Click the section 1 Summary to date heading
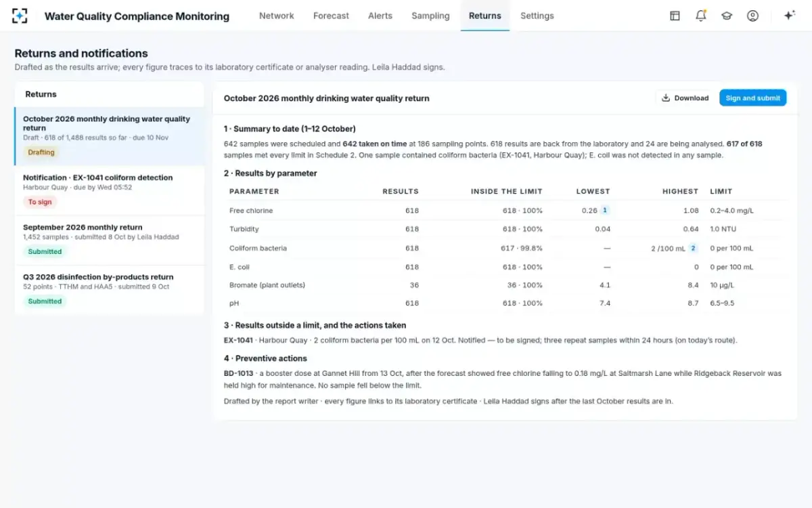The image size is (812, 508). pos(290,129)
